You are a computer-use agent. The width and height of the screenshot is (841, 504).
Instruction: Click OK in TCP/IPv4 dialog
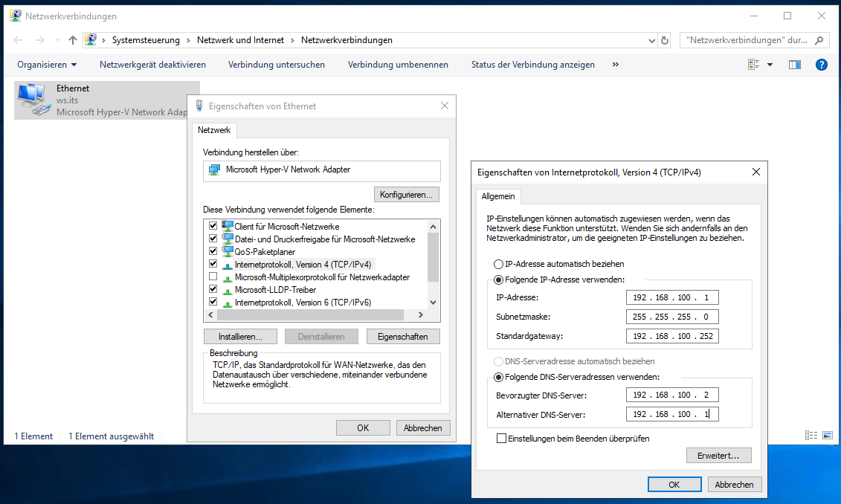pos(674,485)
